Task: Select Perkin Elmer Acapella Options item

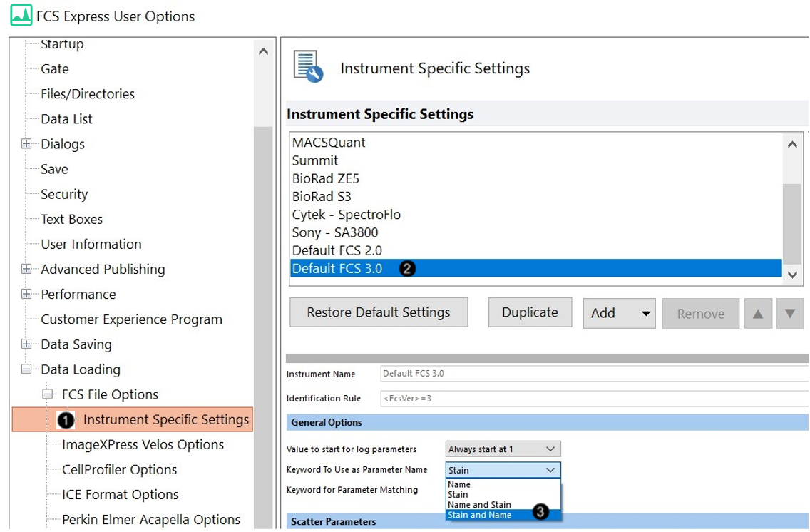Action: tap(151, 520)
